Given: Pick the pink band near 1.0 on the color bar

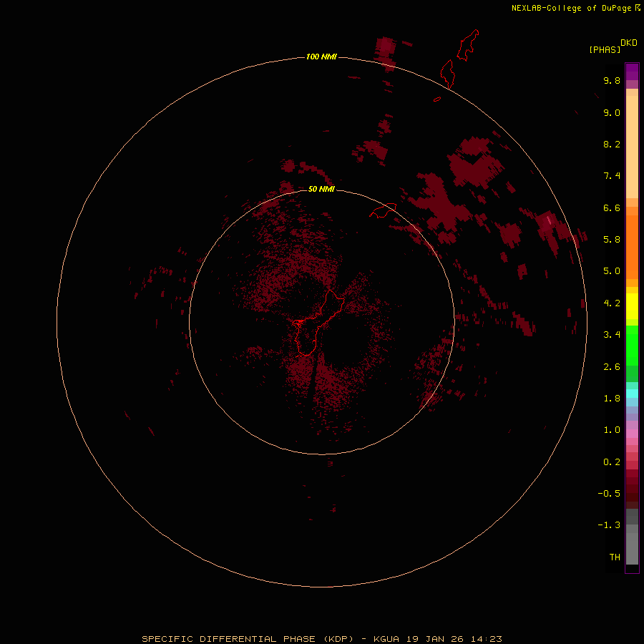Looking at the screenshot, I should pyautogui.click(x=632, y=434).
